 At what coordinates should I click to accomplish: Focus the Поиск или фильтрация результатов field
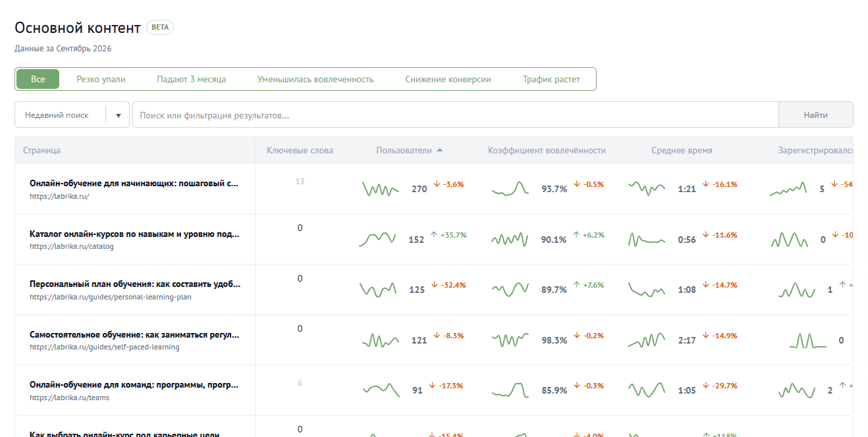pyautogui.click(x=456, y=115)
